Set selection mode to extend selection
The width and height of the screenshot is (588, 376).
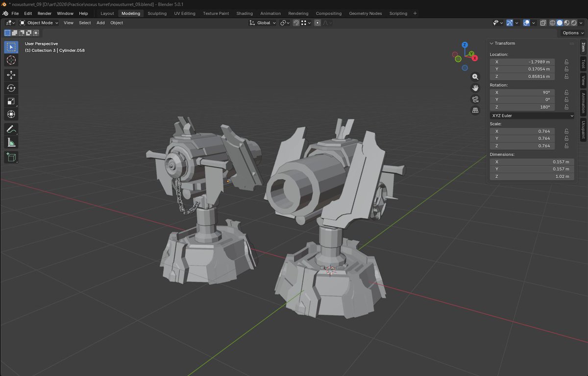click(15, 33)
